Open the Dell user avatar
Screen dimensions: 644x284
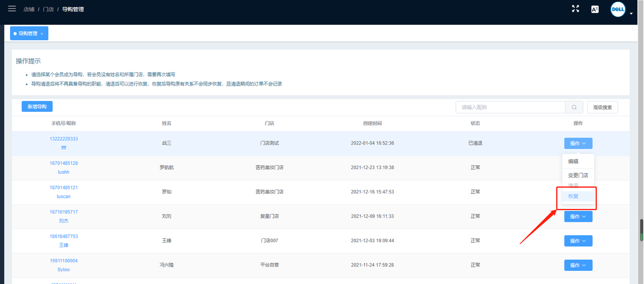tap(618, 9)
